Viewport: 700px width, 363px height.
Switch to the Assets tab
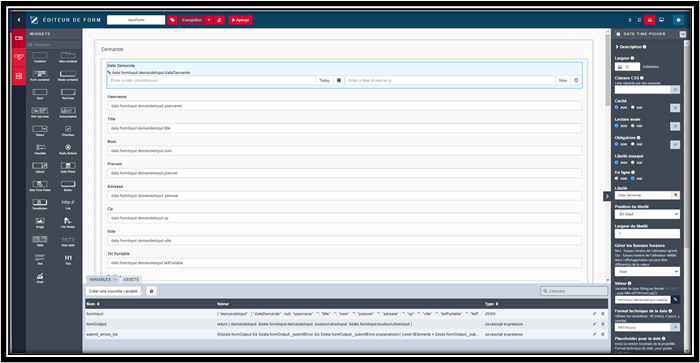pos(131,280)
